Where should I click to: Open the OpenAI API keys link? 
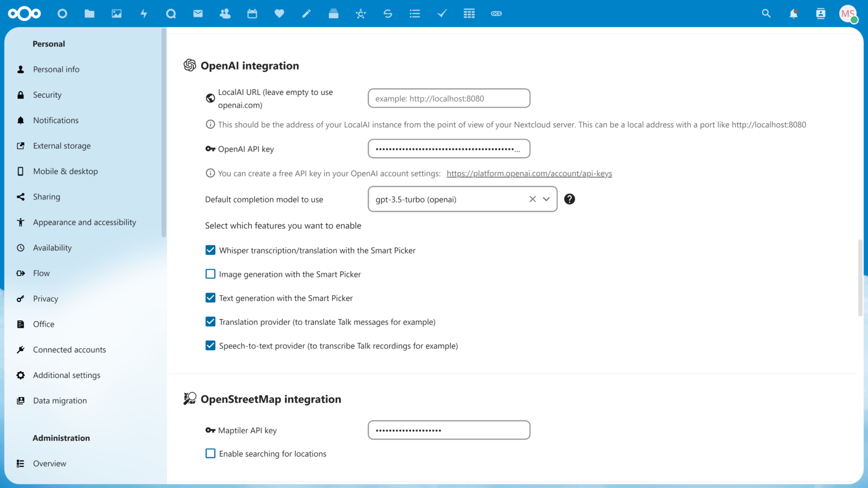click(529, 173)
